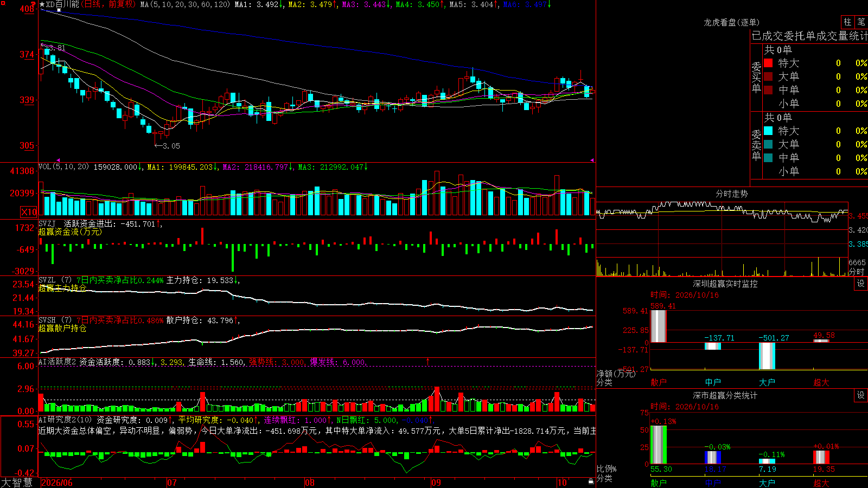Click the 408 price axis label
Screen dimensions: 868x488
coord(27,9)
